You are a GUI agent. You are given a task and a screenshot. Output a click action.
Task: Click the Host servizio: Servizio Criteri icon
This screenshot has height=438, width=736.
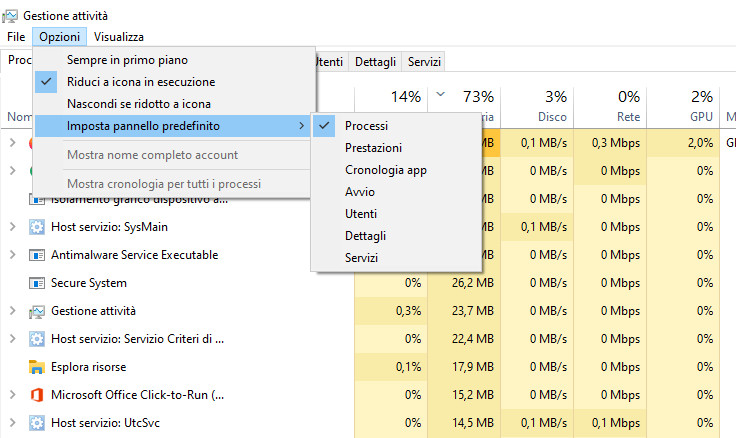pyautogui.click(x=37, y=339)
